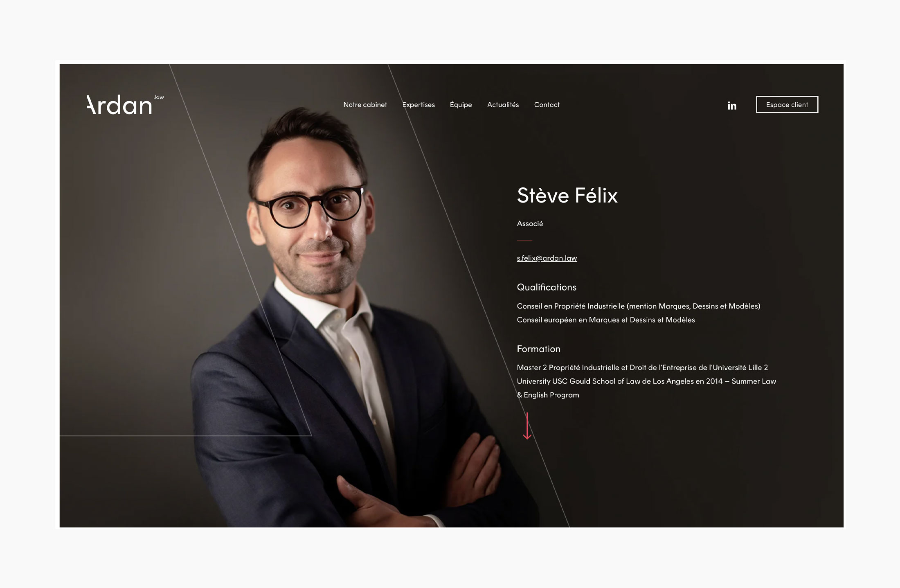Go to the Contact page
Viewport: 900px width, 588px height.
547,105
